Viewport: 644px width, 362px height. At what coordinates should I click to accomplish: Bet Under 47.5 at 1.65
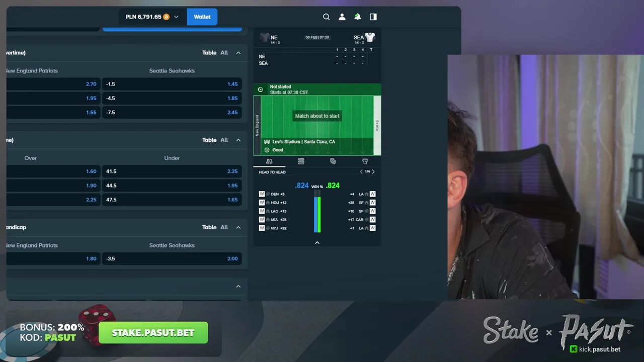pyautogui.click(x=172, y=200)
